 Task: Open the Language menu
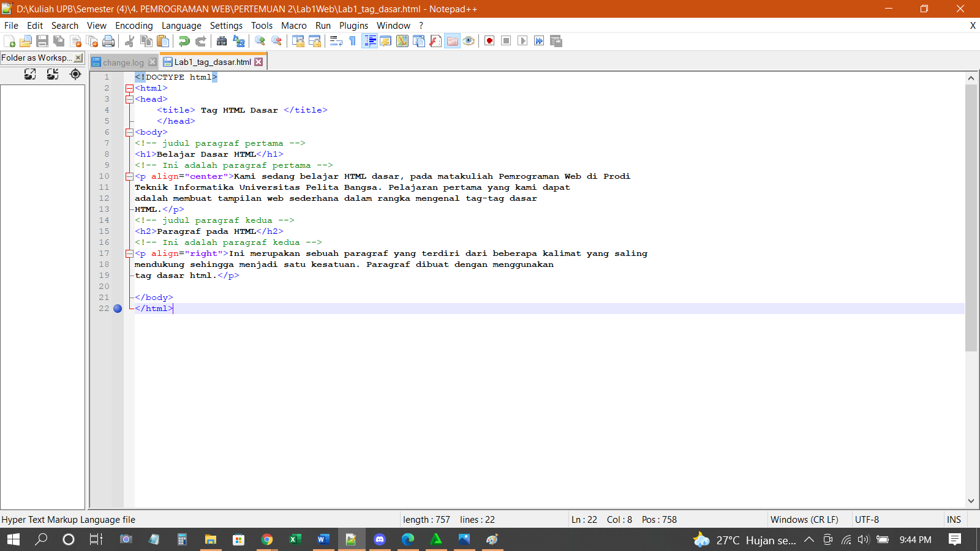point(181,26)
